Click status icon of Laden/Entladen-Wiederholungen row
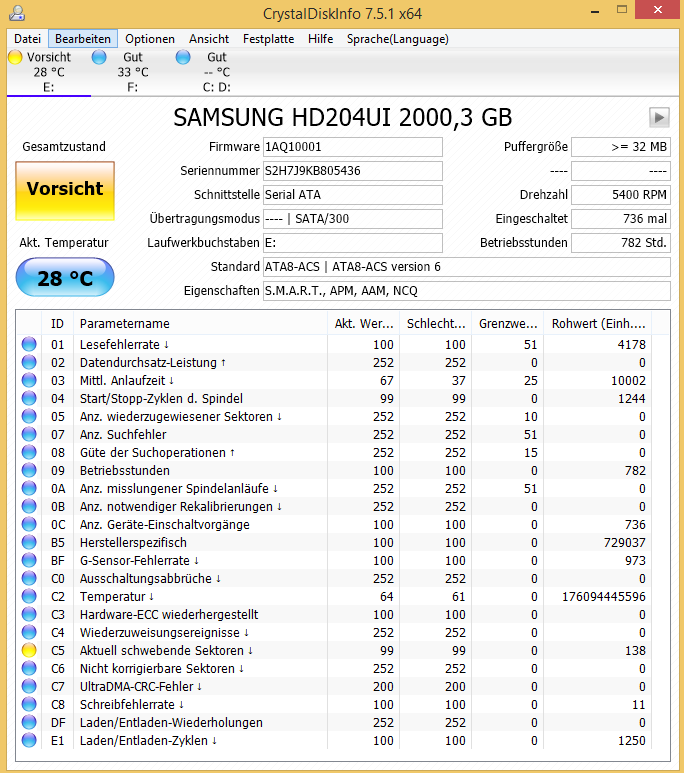Viewport: 684px width, 773px height. coord(29,722)
